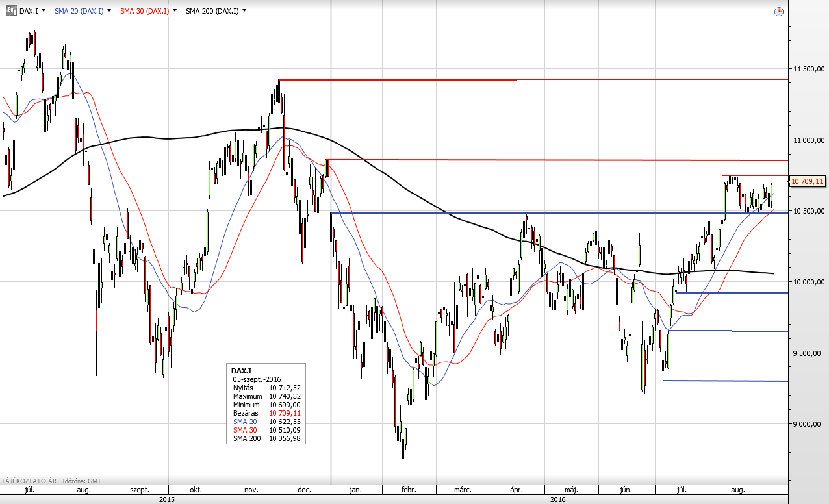829x504 pixels.
Task: Click the febr. label on time axis
Action: (x=409, y=490)
